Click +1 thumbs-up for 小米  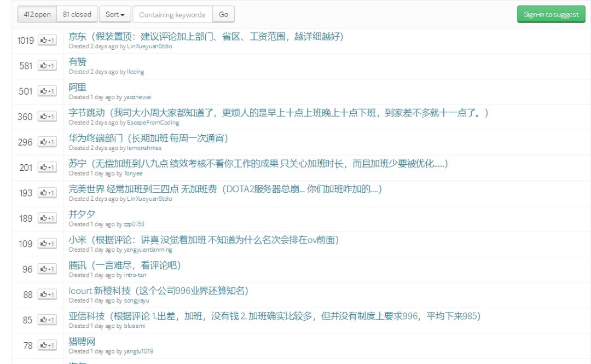click(47, 244)
